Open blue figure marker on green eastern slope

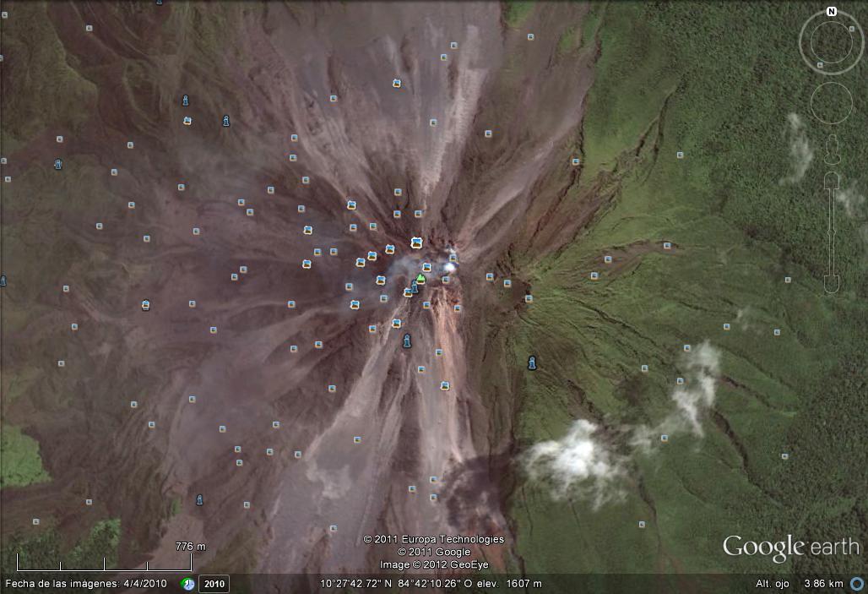tap(532, 362)
